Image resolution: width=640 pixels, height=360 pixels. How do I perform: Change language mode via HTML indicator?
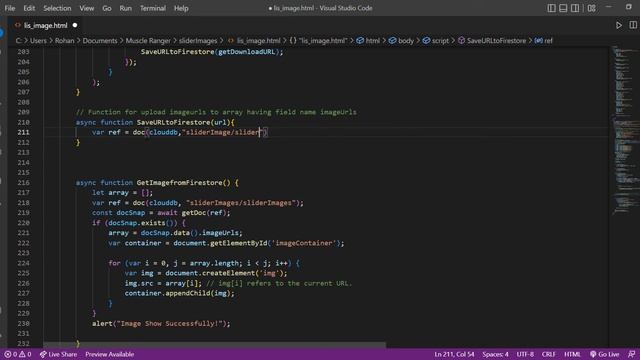(x=572, y=354)
